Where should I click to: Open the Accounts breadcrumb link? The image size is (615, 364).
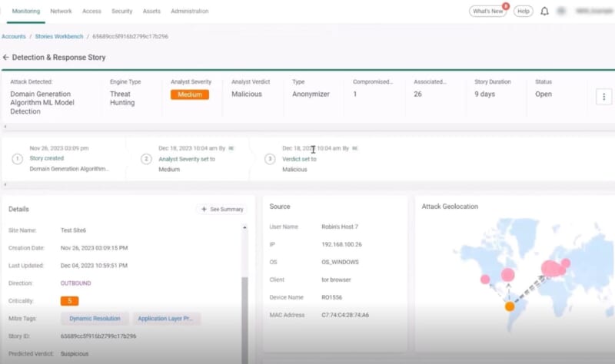pos(13,36)
